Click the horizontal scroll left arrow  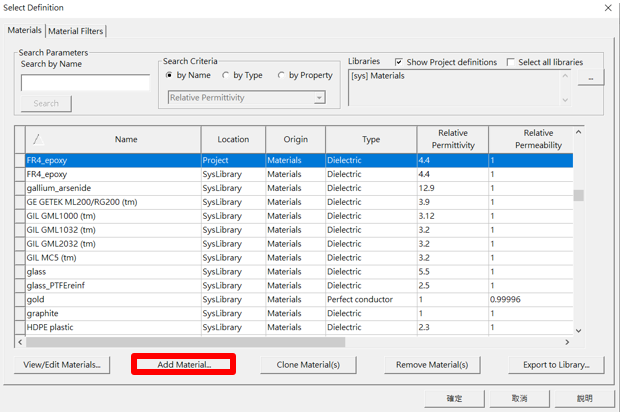coord(20,342)
